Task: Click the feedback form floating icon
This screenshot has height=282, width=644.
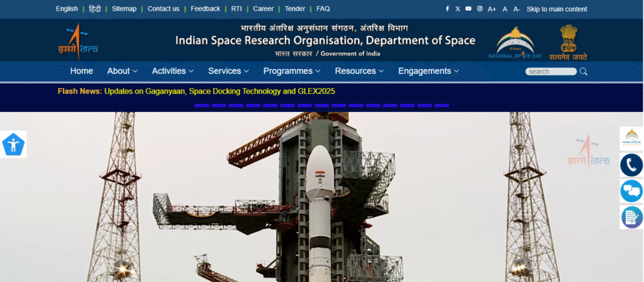Action: pyautogui.click(x=631, y=217)
